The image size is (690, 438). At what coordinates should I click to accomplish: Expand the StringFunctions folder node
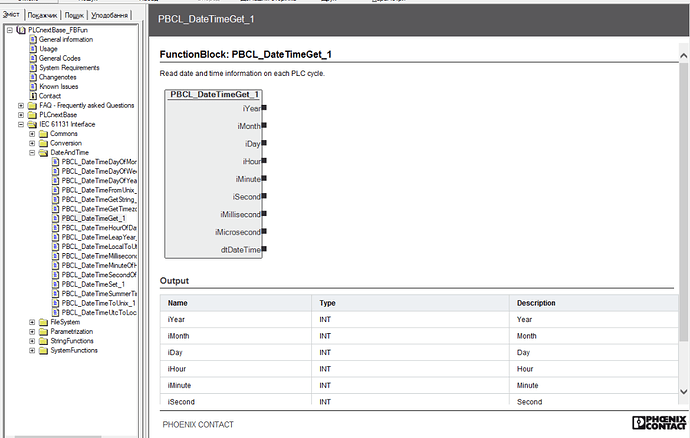[x=32, y=341]
